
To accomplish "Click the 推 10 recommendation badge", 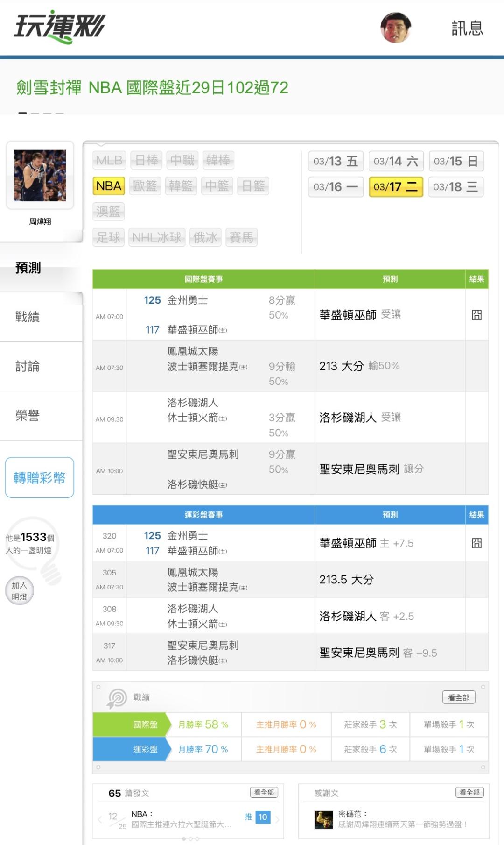I will [258, 817].
